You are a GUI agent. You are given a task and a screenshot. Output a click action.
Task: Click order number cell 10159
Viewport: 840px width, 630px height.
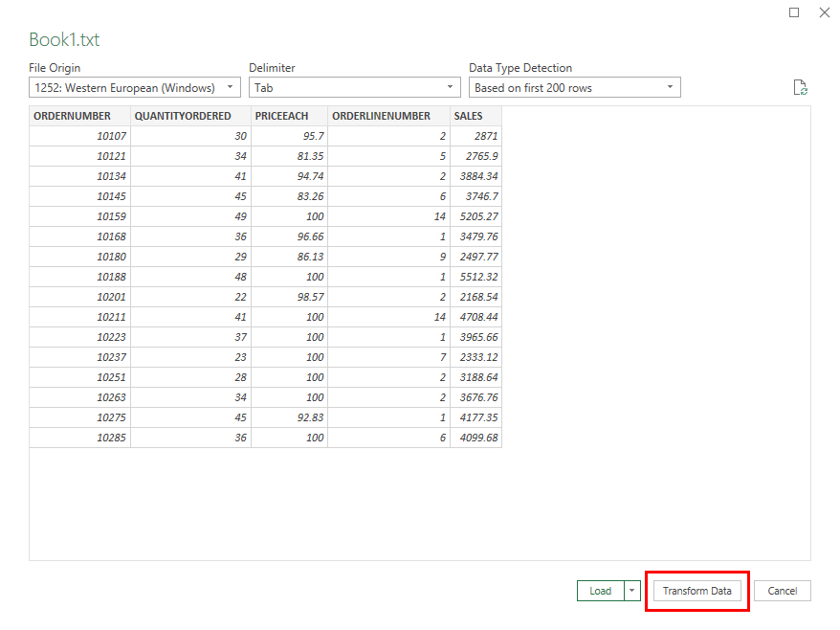point(79,216)
